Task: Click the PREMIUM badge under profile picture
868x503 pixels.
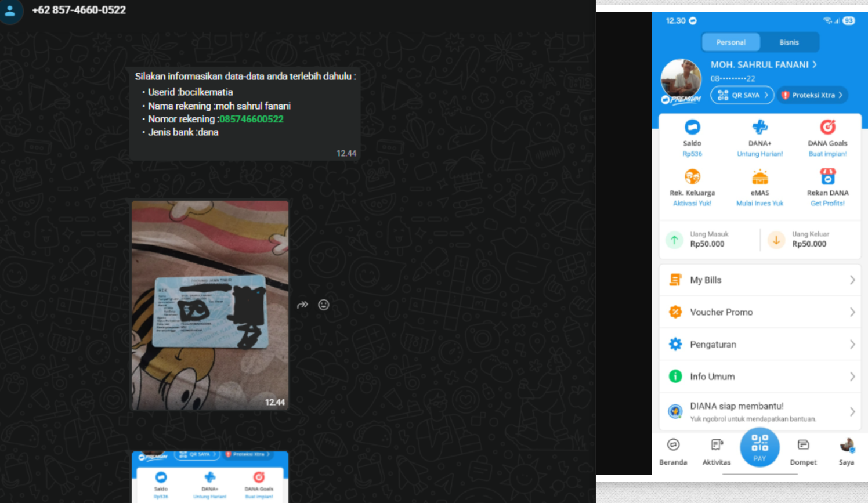Action: tap(681, 99)
